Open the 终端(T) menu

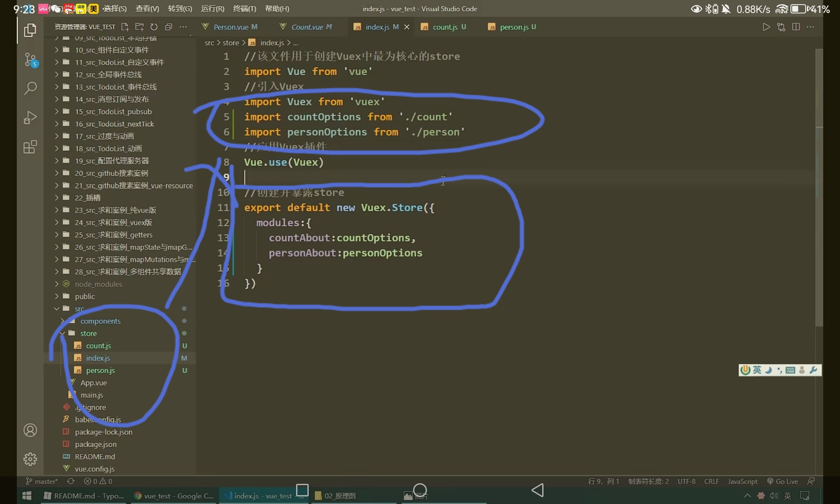pyautogui.click(x=244, y=8)
